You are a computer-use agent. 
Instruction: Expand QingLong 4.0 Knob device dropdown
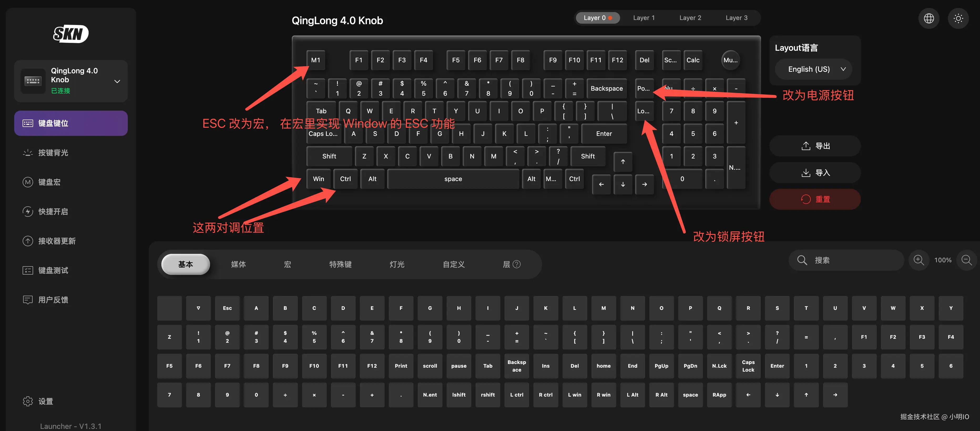click(117, 81)
